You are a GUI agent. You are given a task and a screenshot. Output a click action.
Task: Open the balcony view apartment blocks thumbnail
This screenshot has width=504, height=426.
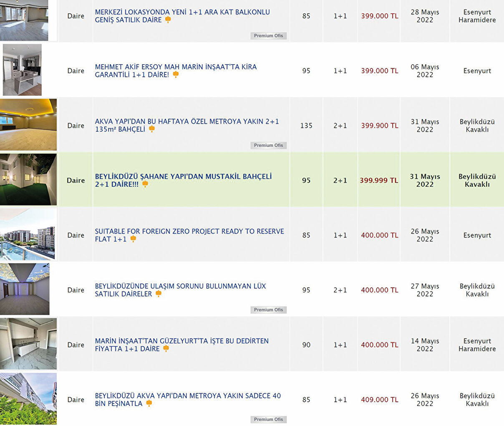coord(28,234)
